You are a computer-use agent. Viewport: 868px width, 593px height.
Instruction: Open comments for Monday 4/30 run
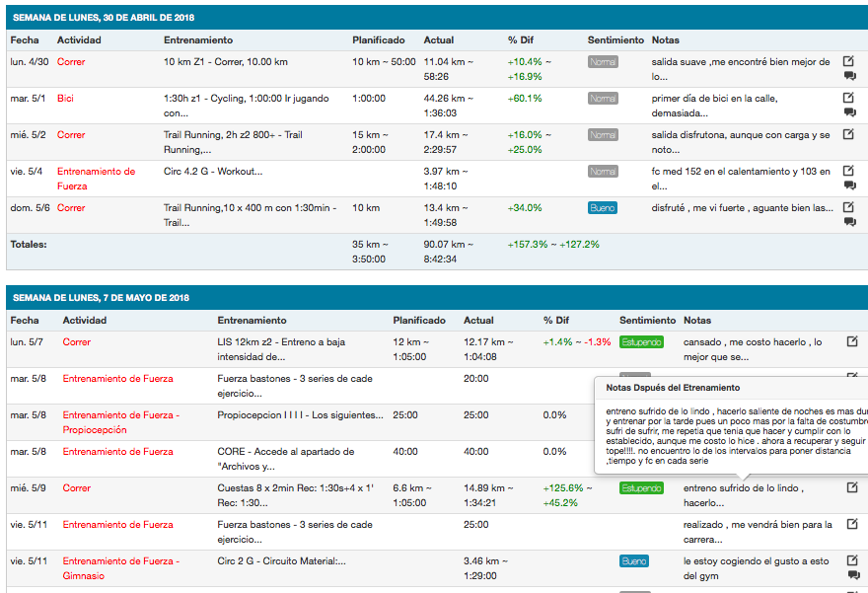pyautogui.click(x=849, y=76)
